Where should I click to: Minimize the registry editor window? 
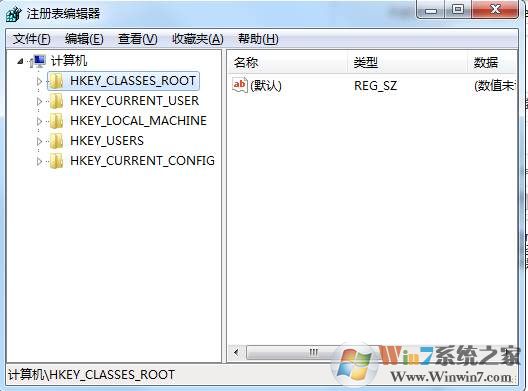(431, 10)
